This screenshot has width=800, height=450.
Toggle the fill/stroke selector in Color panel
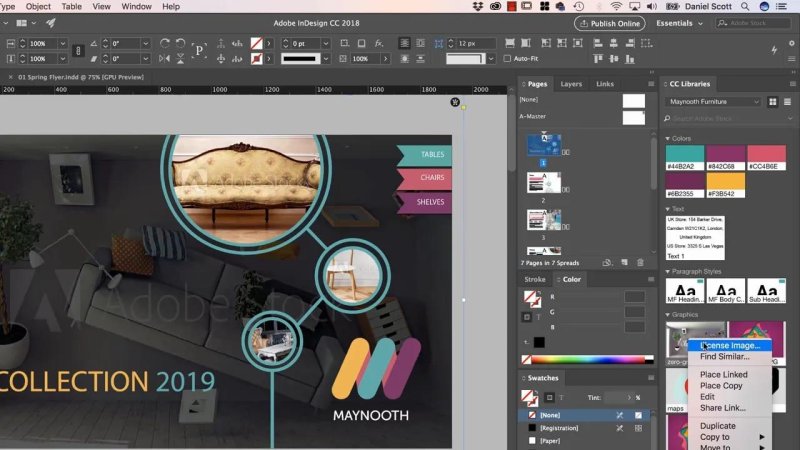pos(532,298)
